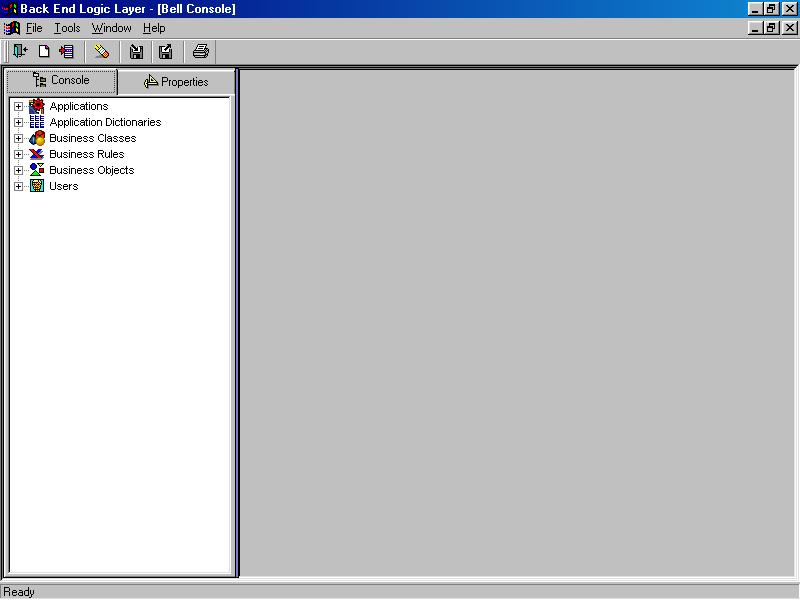This screenshot has width=800, height=600.
Task: Click the printer toolbar icon
Action: (201, 52)
